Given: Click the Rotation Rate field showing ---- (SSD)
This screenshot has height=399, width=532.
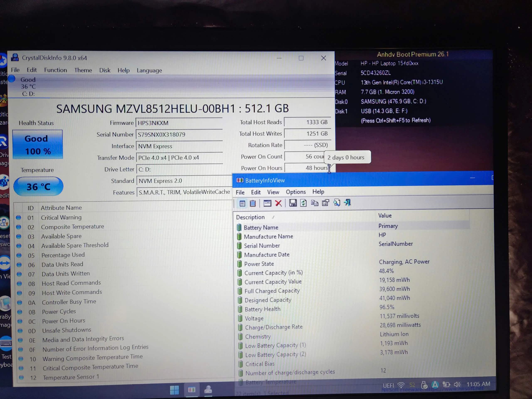Looking at the screenshot, I should tap(308, 145).
